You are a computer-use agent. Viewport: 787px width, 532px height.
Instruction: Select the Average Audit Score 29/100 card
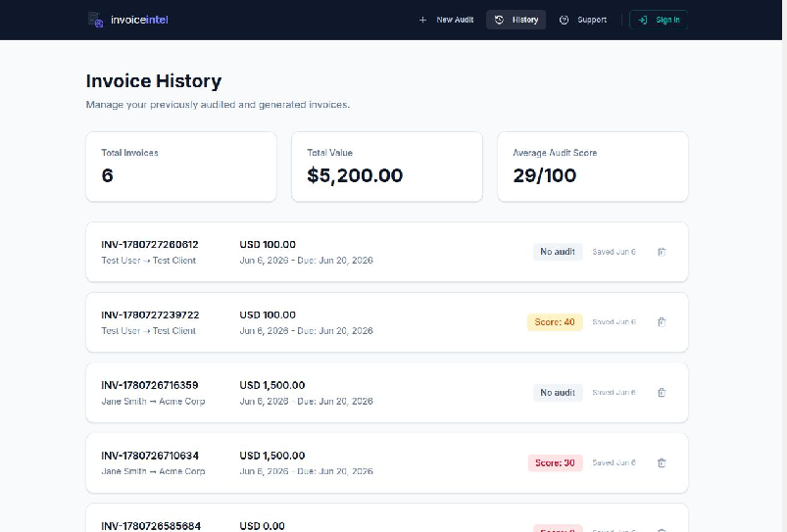point(593,167)
